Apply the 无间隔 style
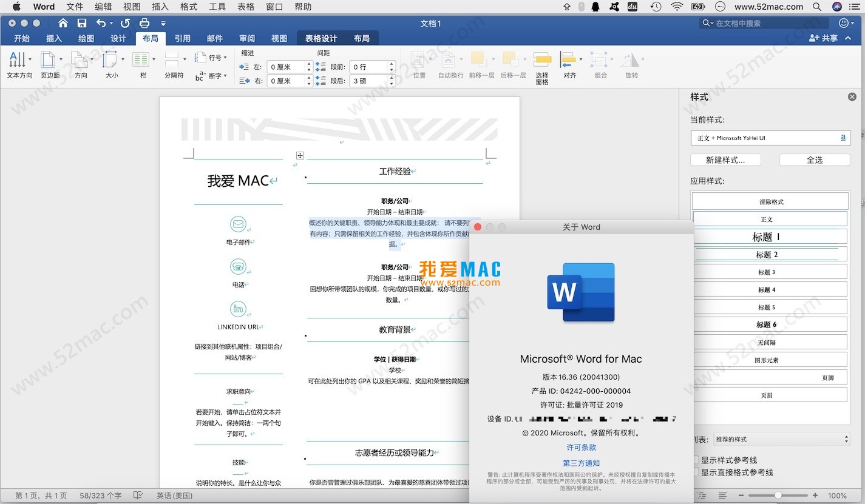This screenshot has height=504, width=865. click(x=770, y=342)
